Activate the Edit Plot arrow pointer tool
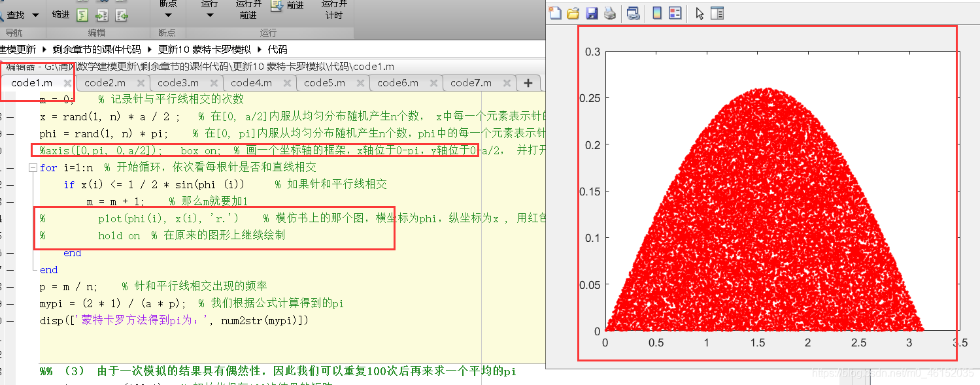Screen dimensions: 980x385 (x=700, y=13)
